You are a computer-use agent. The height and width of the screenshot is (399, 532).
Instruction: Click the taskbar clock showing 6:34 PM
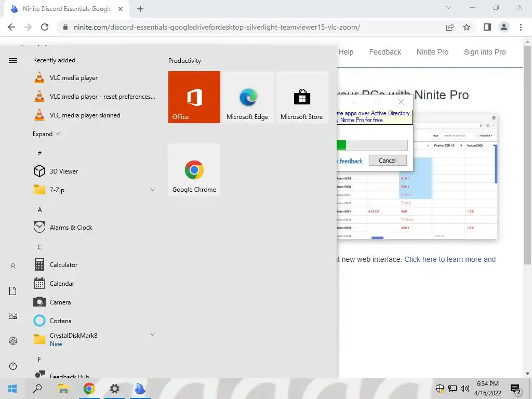(x=487, y=389)
